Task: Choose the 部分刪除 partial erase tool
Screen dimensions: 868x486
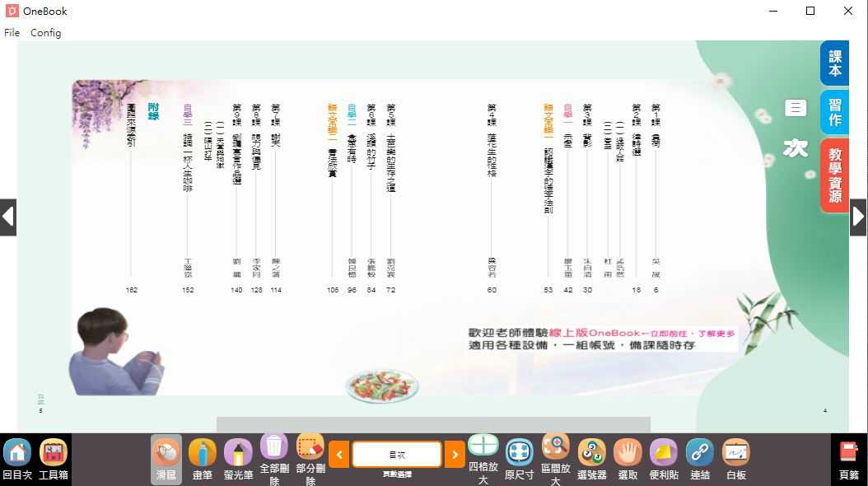Action: point(310,460)
